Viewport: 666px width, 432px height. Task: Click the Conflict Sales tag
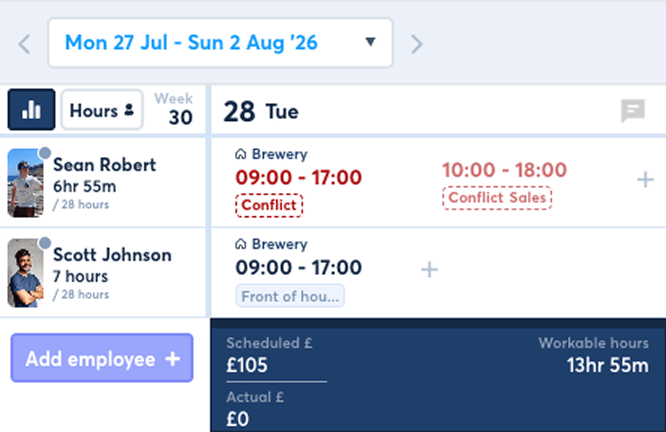pyautogui.click(x=497, y=198)
